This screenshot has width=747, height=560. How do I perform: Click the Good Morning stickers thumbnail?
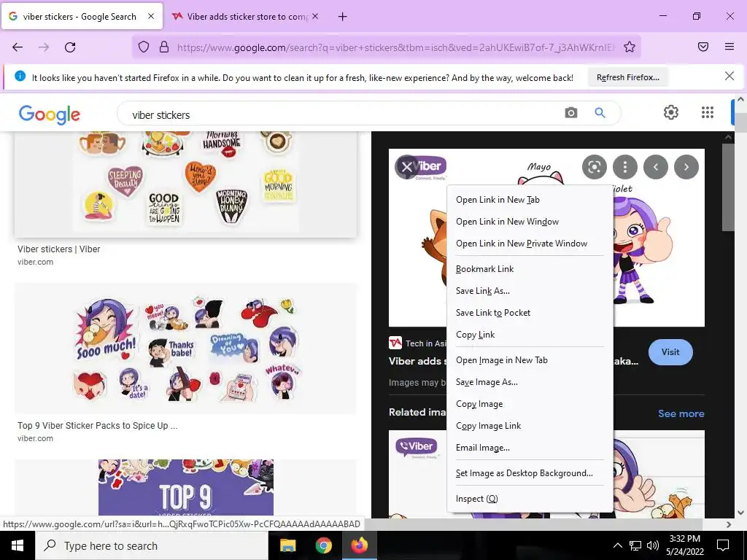click(x=185, y=184)
